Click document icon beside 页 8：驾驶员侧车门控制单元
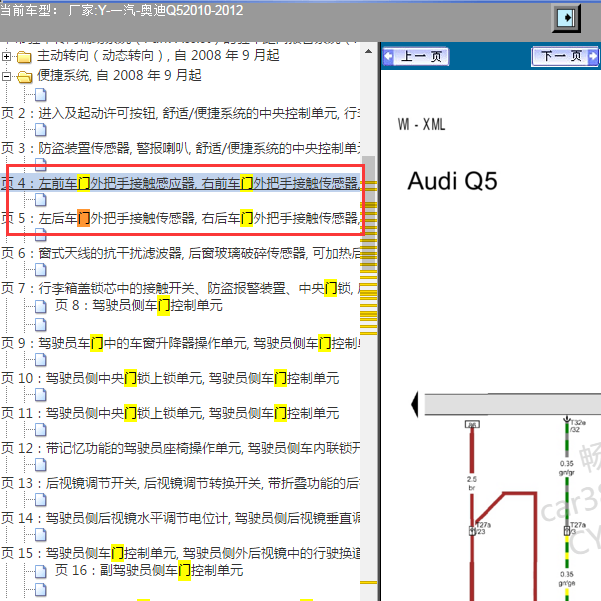The image size is (601, 601). 41,306
